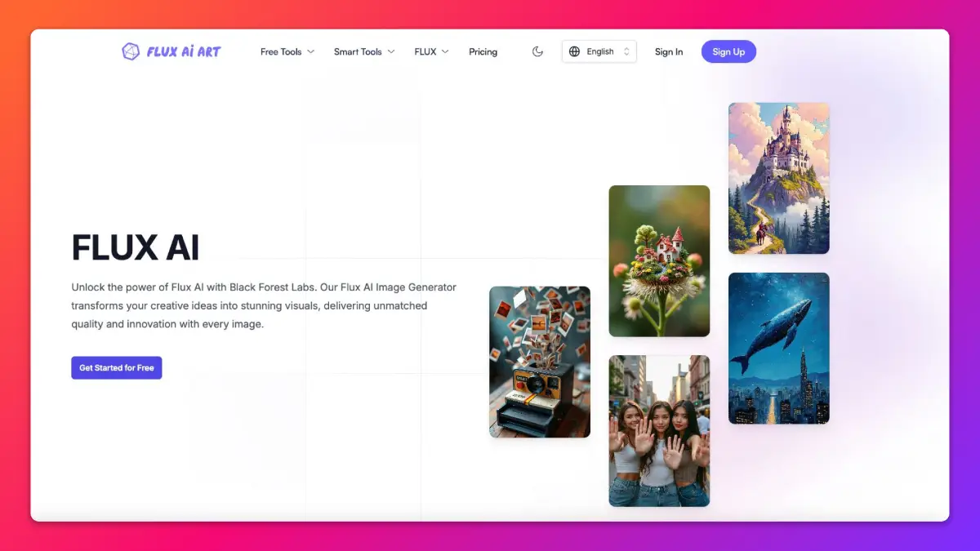Open the polaroid camera photos image
The width and height of the screenshot is (980, 551).
(x=540, y=362)
